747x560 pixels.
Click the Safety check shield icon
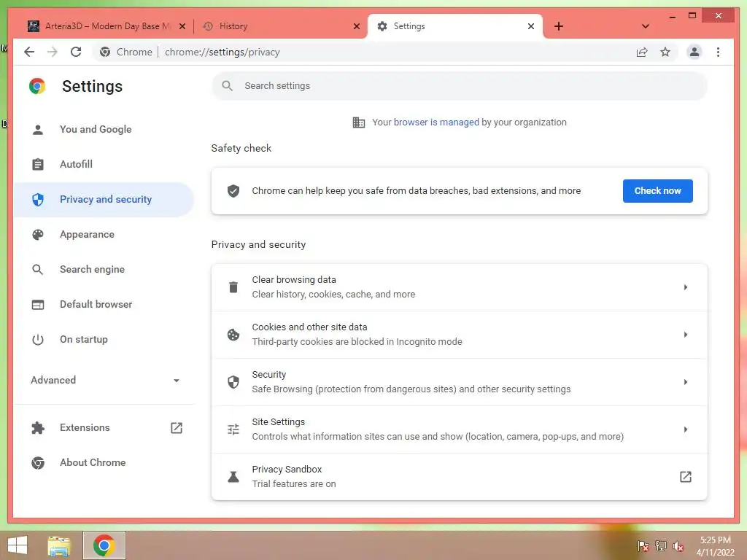pyautogui.click(x=233, y=191)
